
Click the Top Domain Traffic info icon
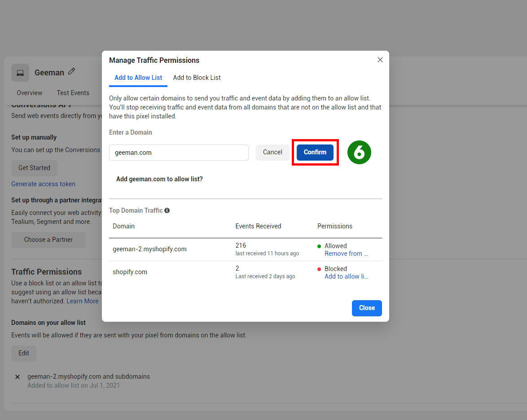click(x=167, y=210)
